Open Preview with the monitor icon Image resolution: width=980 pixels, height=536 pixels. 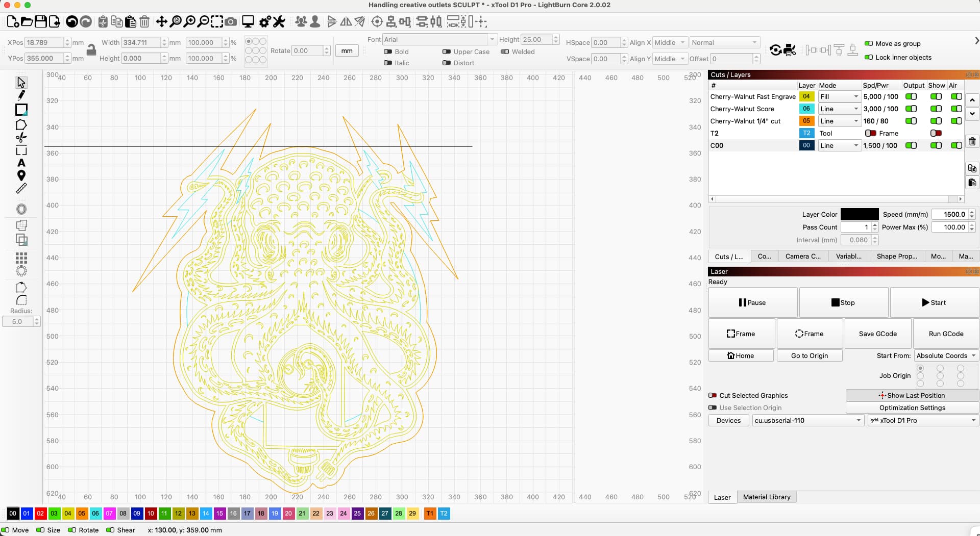pos(248,21)
